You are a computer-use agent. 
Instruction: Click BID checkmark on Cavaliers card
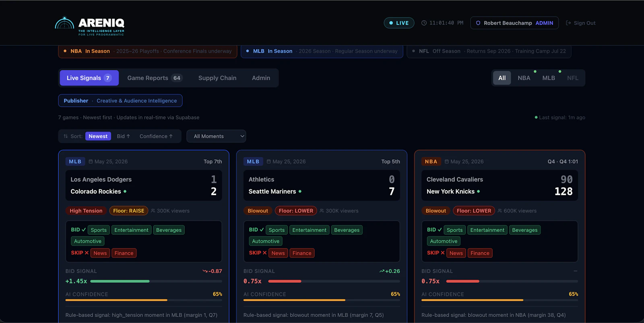(x=440, y=230)
